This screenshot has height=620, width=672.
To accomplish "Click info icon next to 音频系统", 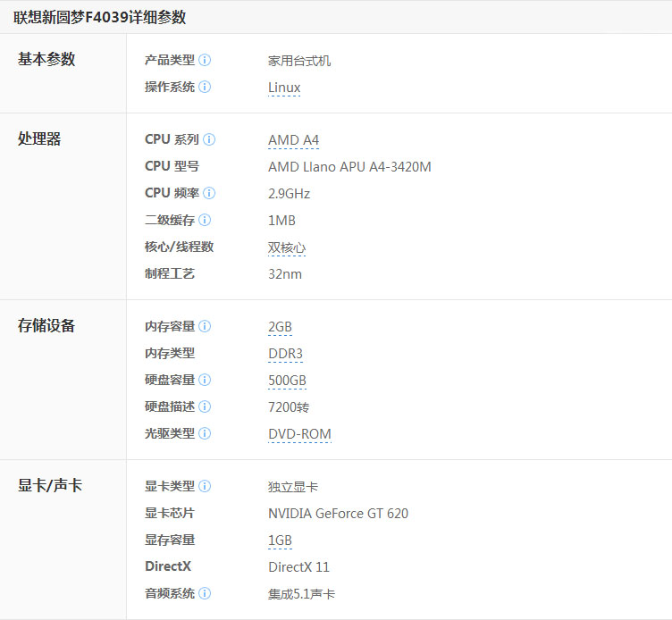I will [x=205, y=593].
